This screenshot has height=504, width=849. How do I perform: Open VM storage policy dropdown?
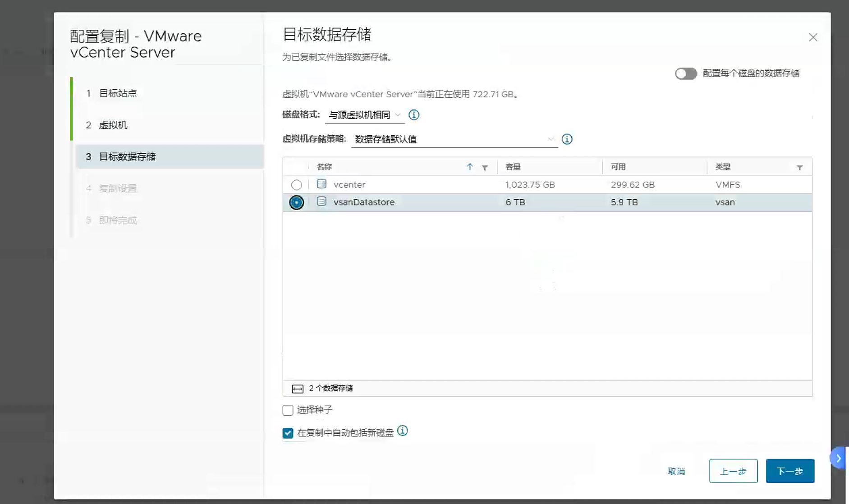(454, 139)
